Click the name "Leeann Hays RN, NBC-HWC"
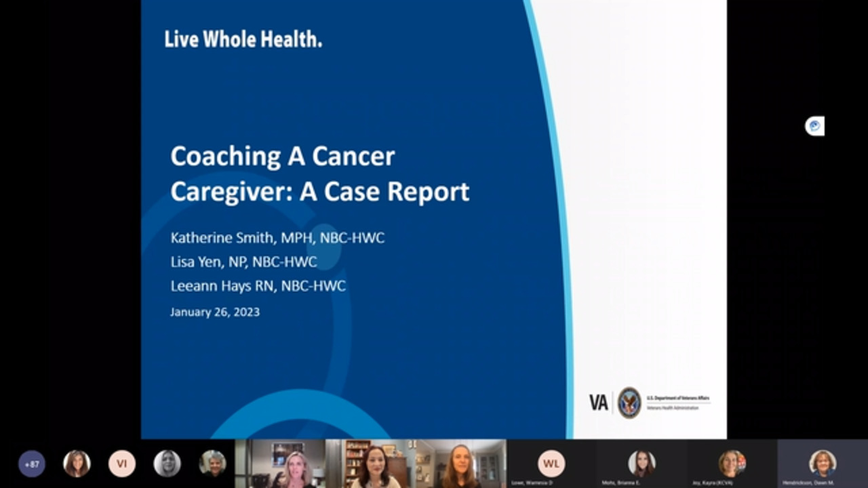 tap(258, 286)
